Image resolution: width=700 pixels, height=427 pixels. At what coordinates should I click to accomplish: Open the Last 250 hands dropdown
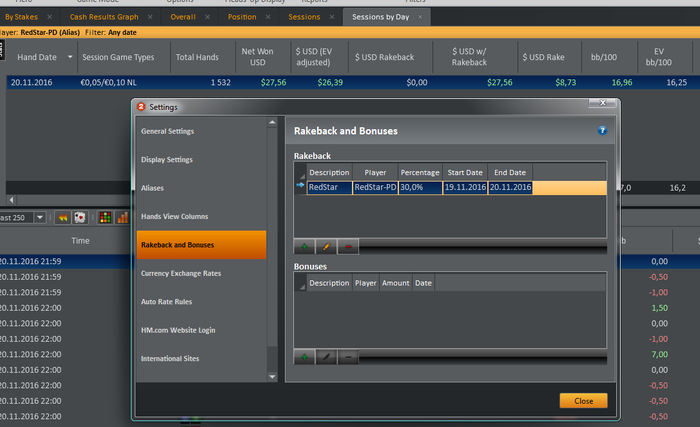tap(40, 218)
